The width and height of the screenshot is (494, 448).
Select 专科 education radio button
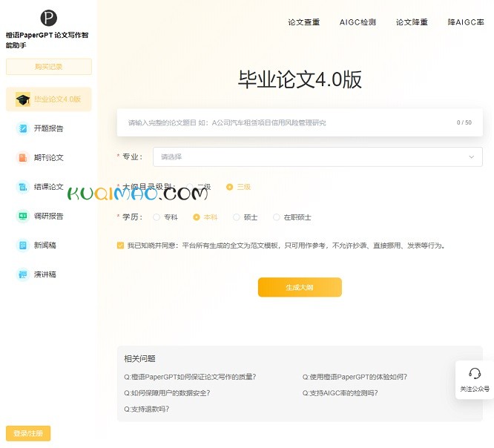point(157,217)
